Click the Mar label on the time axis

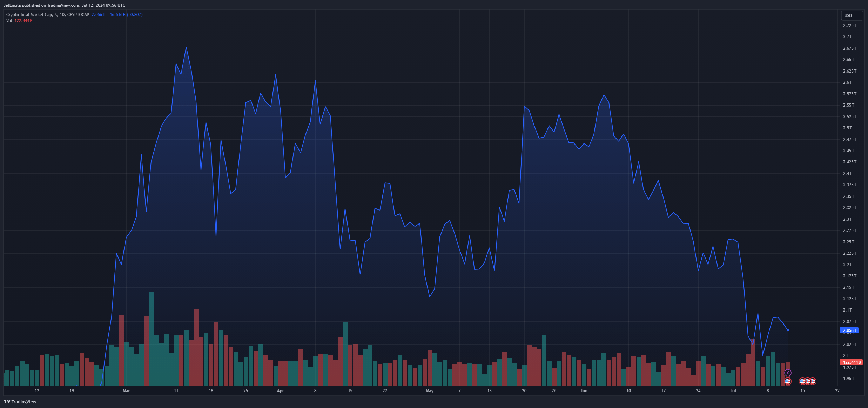click(126, 391)
